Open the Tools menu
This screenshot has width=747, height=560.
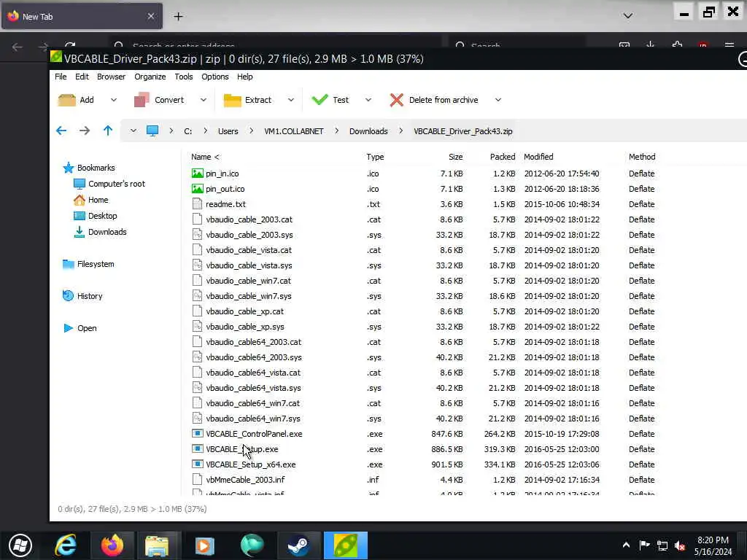tap(183, 77)
